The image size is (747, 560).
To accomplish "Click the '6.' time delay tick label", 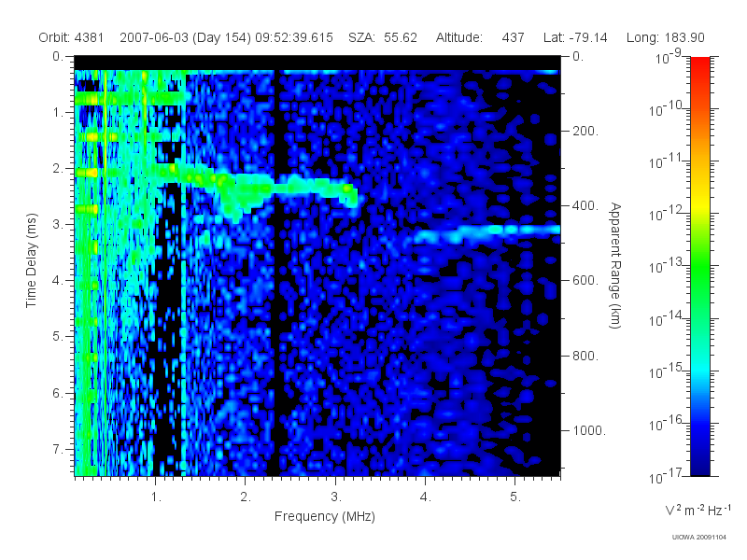I will click(x=58, y=393).
